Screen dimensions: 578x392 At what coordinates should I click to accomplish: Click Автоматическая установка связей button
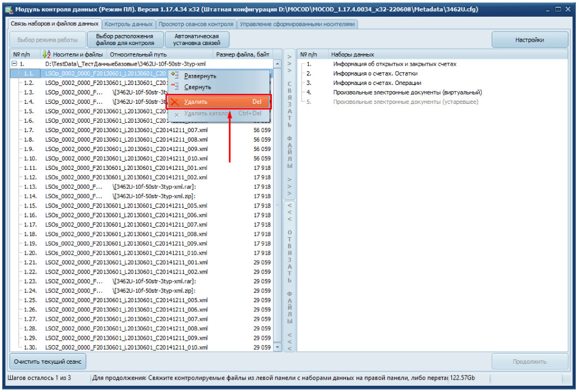click(197, 39)
